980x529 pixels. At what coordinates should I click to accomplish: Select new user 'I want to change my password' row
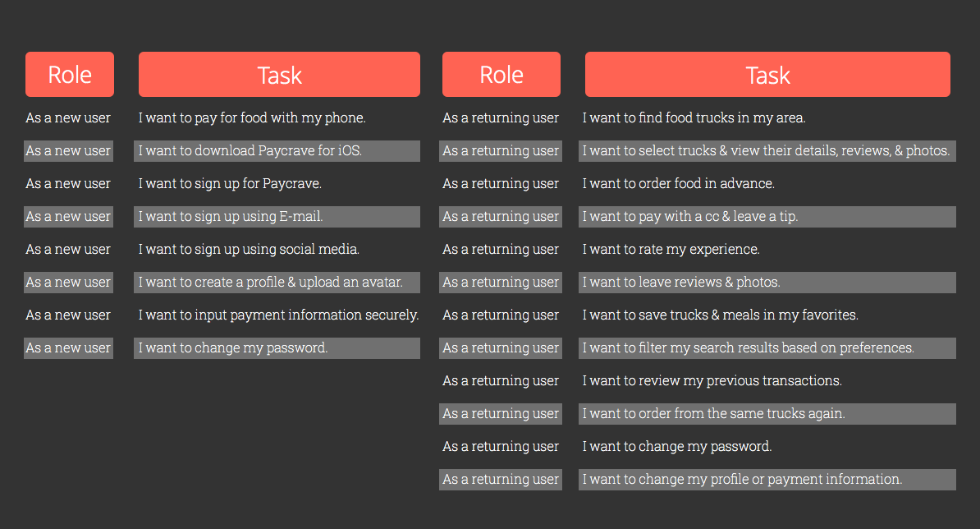click(277, 348)
